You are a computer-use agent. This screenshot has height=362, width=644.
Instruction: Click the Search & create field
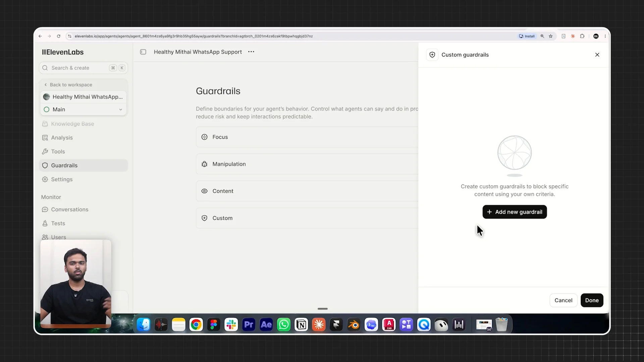83,68
